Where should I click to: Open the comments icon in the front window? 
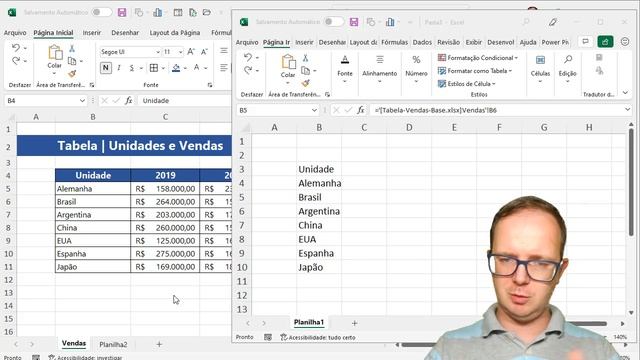tap(585, 42)
